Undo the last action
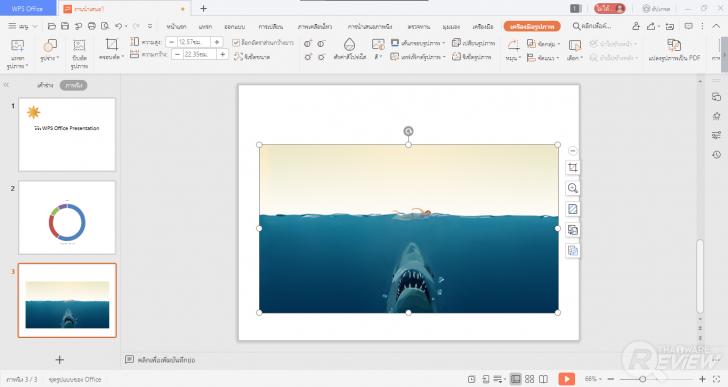Screen dimensions: 728x387 119,26
